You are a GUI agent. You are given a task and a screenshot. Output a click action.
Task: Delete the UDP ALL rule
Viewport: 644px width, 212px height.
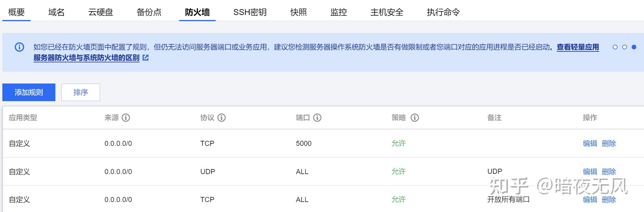point(609,172)
